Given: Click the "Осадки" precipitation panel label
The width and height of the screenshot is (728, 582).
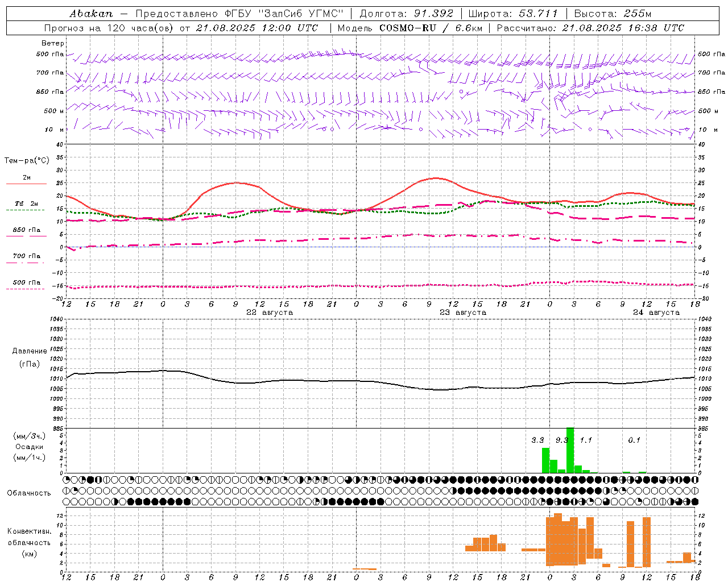Looking at the screenshot, I should [29, 447].
